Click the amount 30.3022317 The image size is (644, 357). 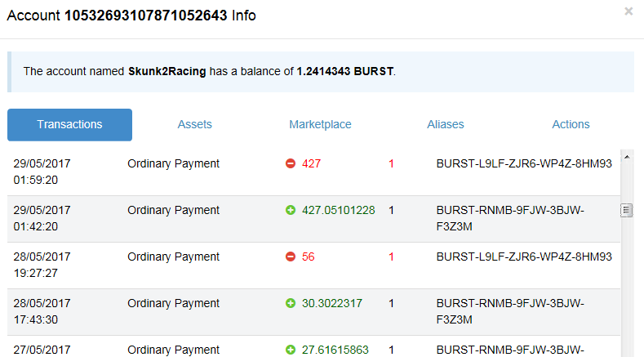(332, 303)
